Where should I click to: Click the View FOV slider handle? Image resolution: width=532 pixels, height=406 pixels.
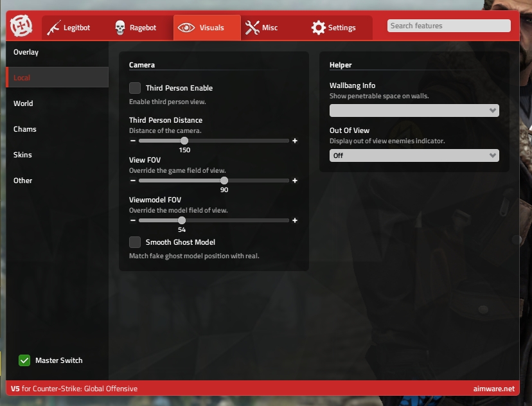[224, 181]
